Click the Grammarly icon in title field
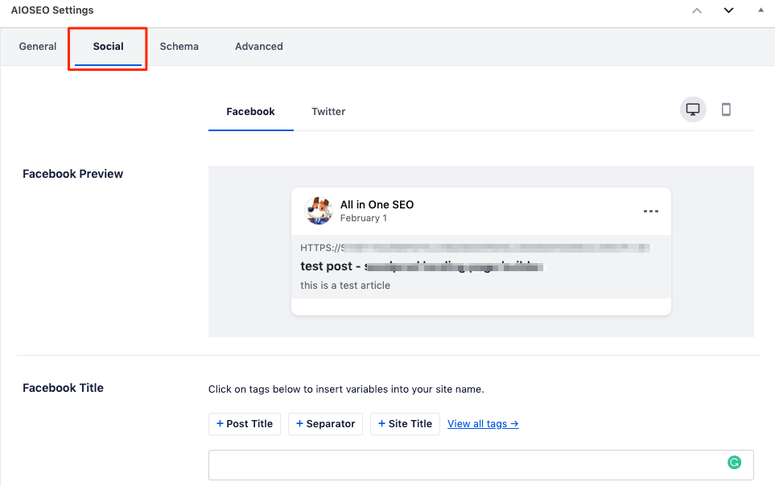Image resolution: width=775 pixels, height=486 pixels. (x=734, y=462)
